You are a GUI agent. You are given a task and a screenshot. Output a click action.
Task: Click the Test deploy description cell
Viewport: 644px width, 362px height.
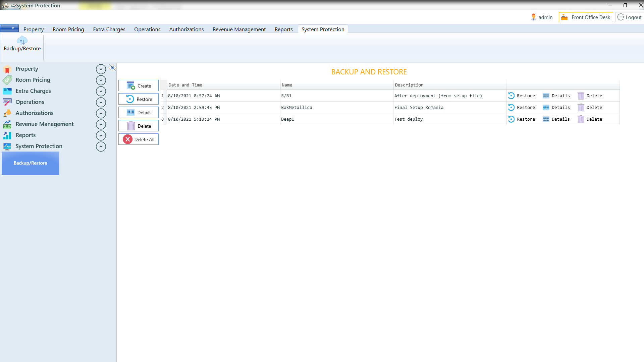pyautogui.click(x=450, y=119)
